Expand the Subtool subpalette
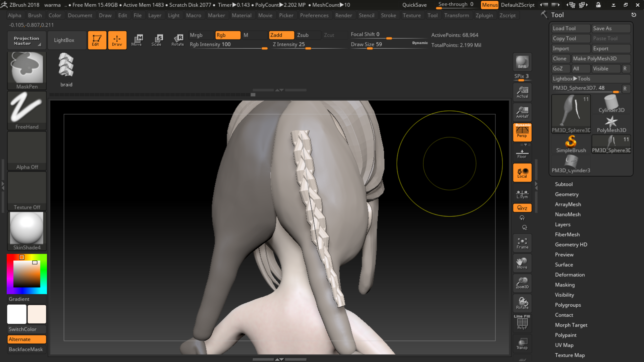 coord(564,184)
